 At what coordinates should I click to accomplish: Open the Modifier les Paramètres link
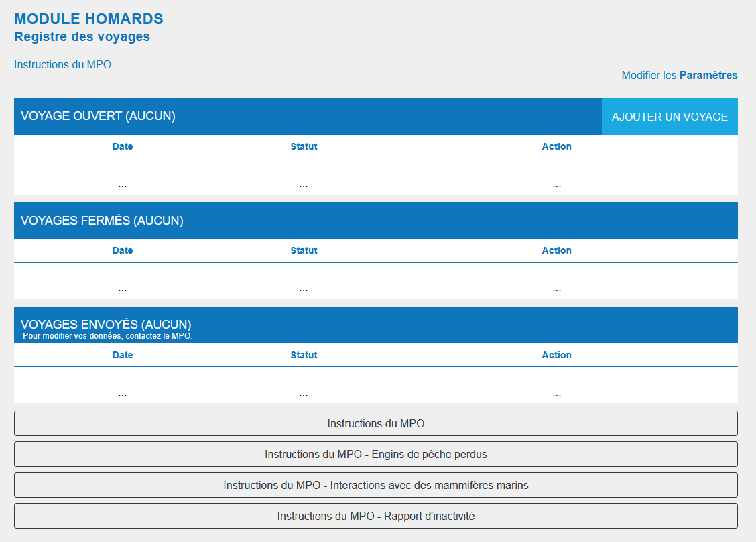click(679, 76)
